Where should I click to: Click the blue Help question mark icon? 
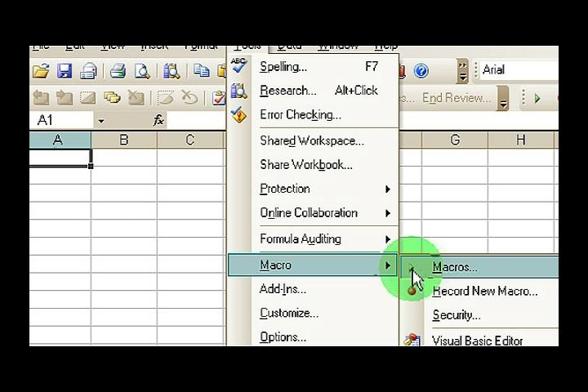[x=421, y=71]
